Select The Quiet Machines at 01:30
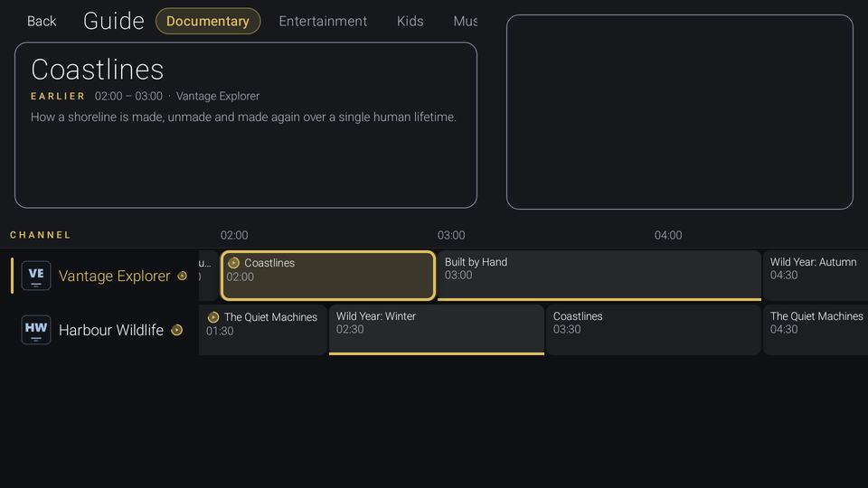868x488 pixels. (x=263, y=330)
